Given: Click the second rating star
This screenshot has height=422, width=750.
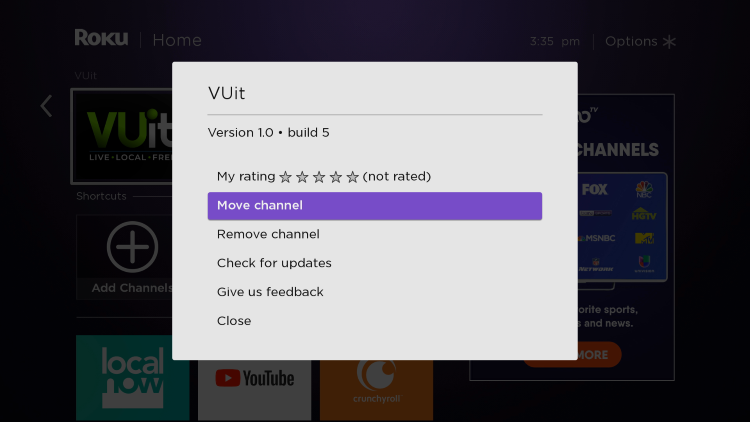Looking at the screenshot, I should click(302, 177).
